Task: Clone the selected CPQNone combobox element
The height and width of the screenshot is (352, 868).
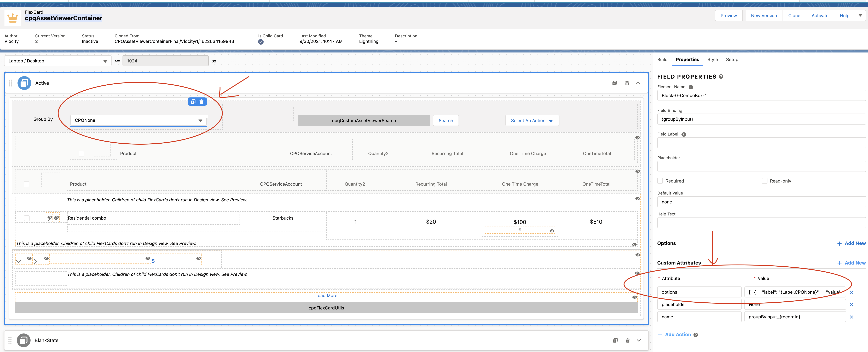Action: [193, 102]
